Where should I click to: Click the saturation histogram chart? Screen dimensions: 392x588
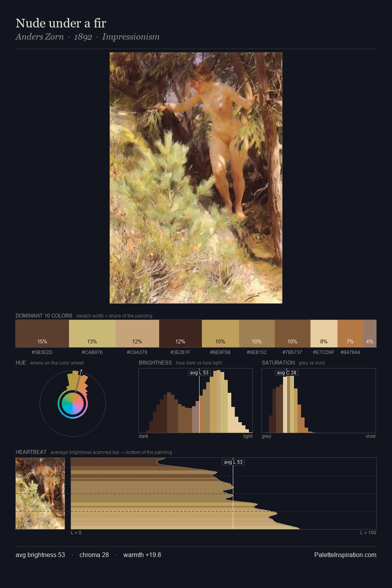pos(319,401)
